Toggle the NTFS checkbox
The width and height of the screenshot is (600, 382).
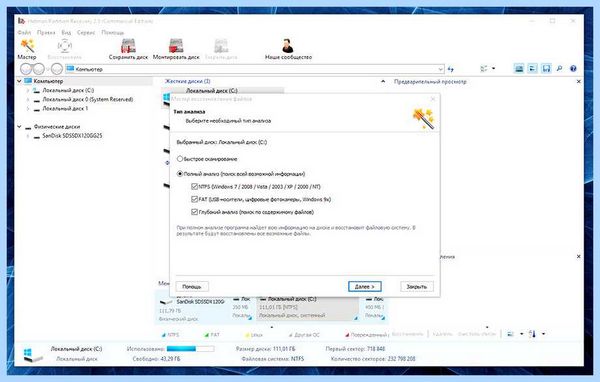(x=194, y=186)
